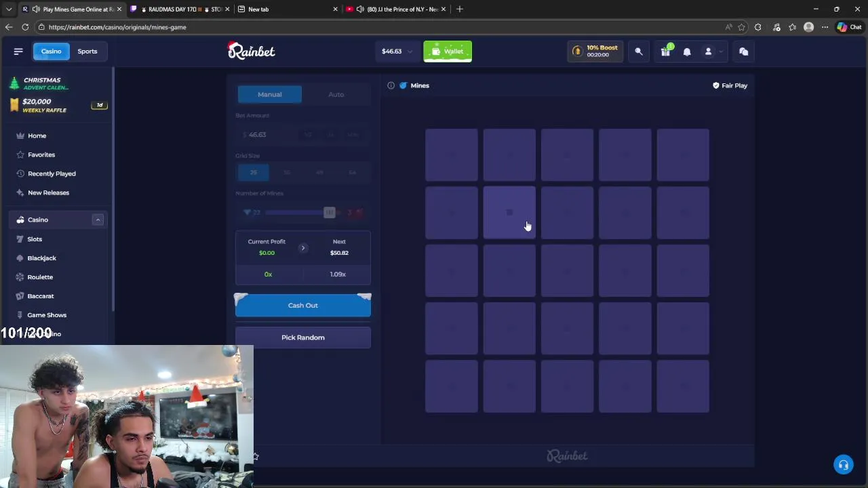Image resolution: width=868 pixels, height=488 pixels.
Task: Click the Cash Out button
Action: [303, 306]
